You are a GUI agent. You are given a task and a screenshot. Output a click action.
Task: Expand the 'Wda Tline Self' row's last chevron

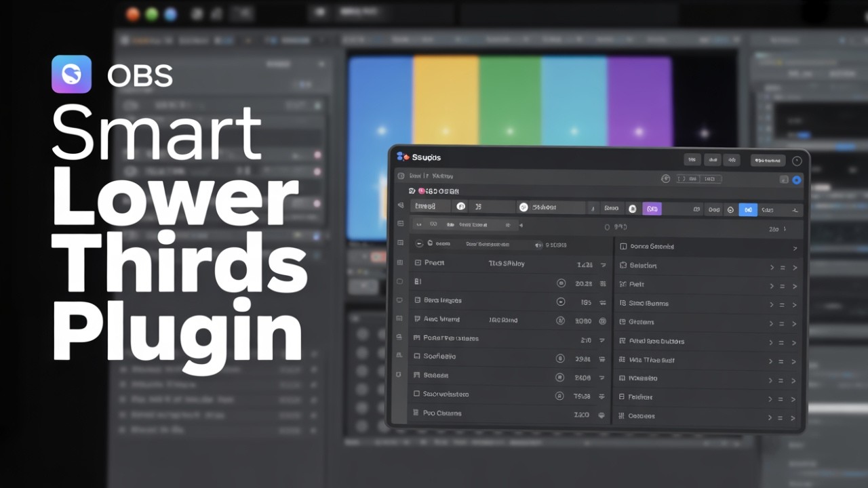click(795, 362)
